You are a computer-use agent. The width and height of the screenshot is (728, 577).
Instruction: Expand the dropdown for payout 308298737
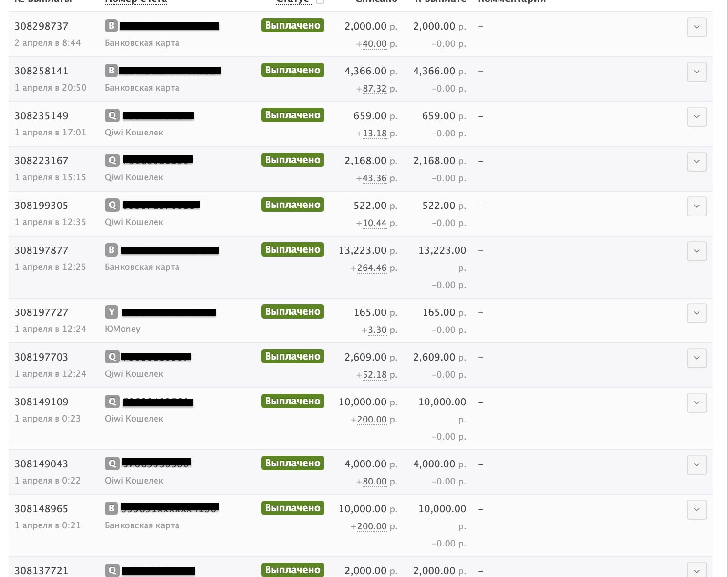point(697,27)
